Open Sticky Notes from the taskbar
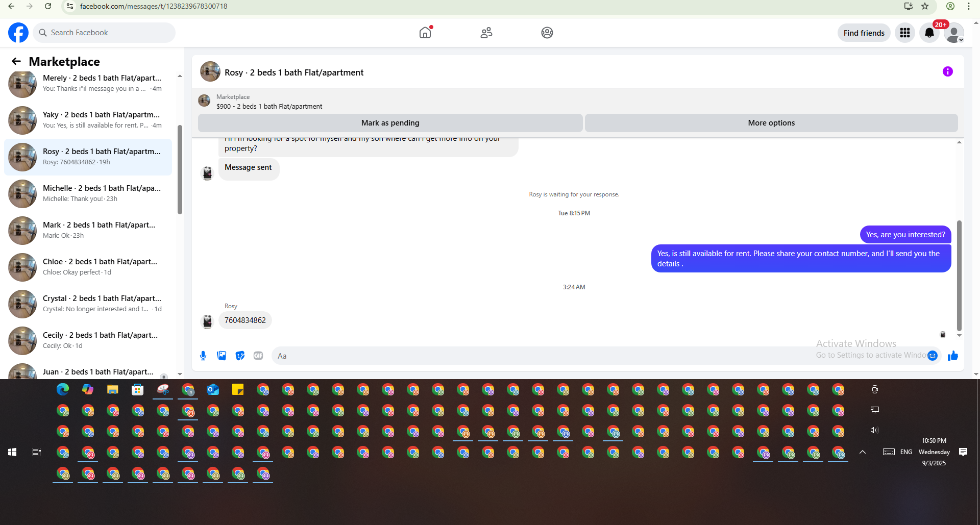This screenshot has height=525, width=980. pos(238,390)
